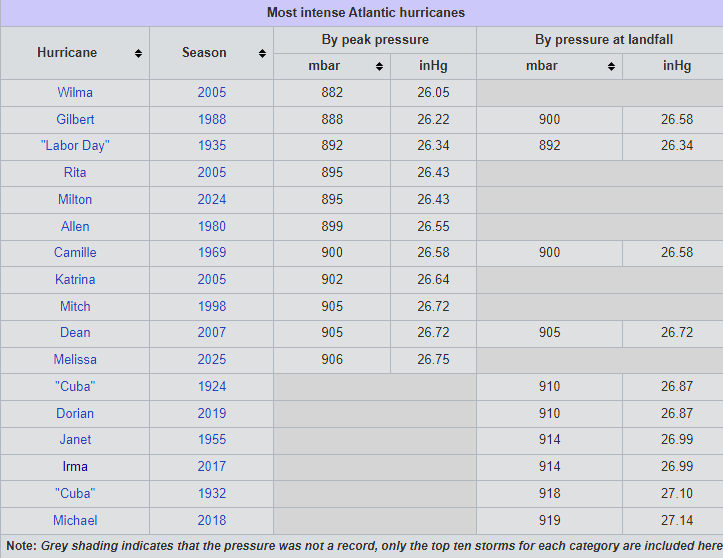This screenshot has width=723, height=558.
Task: Click the Hurricane column header
Action: 67,53
